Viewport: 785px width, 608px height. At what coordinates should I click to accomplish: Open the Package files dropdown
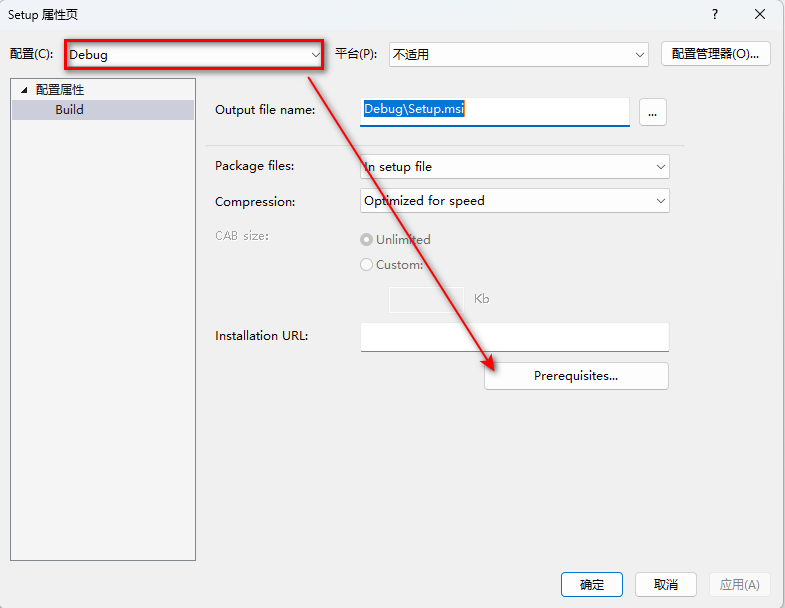[x=514, y=167]
